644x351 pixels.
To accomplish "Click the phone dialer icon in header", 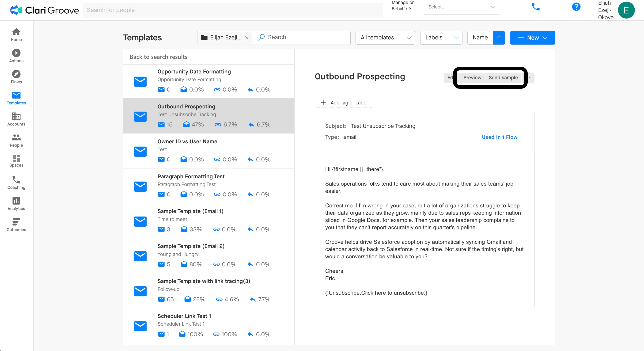I will pos(535,7).
